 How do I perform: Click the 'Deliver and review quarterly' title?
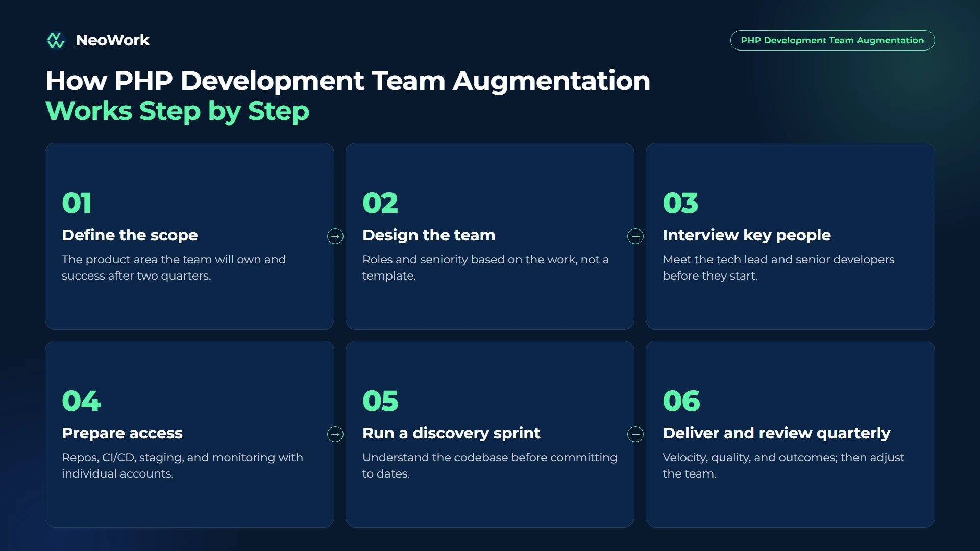tap(776, 433)
